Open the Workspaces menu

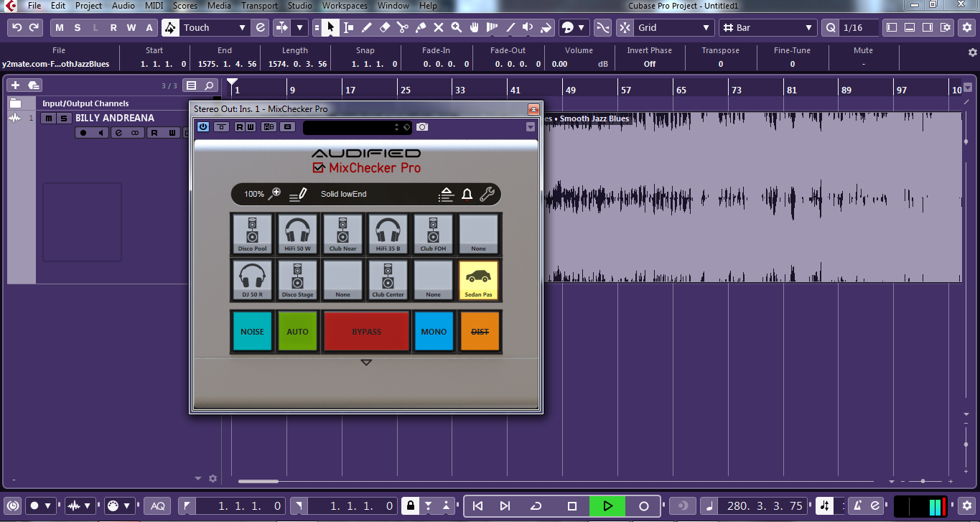tap(345, 6)
